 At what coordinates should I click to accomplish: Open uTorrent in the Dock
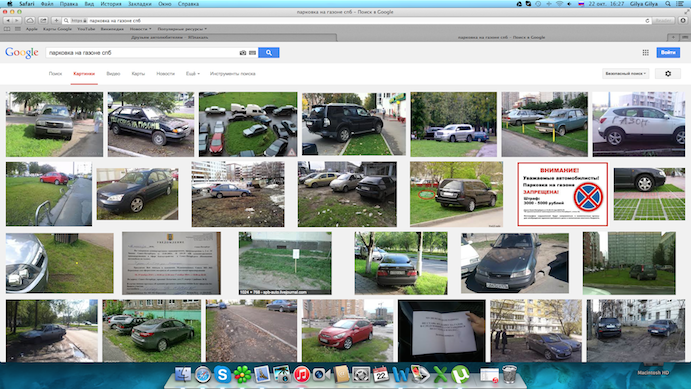click(x=460, y=375)
